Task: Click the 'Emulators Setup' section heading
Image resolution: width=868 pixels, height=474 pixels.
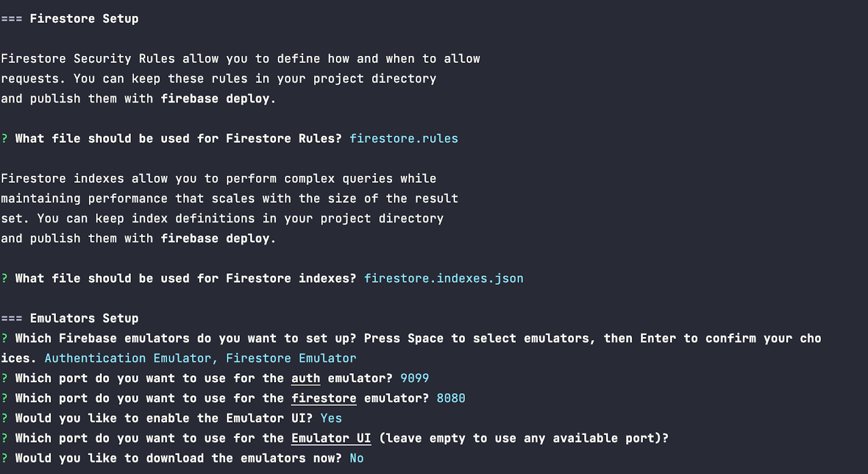Action: tap(84, 318)
